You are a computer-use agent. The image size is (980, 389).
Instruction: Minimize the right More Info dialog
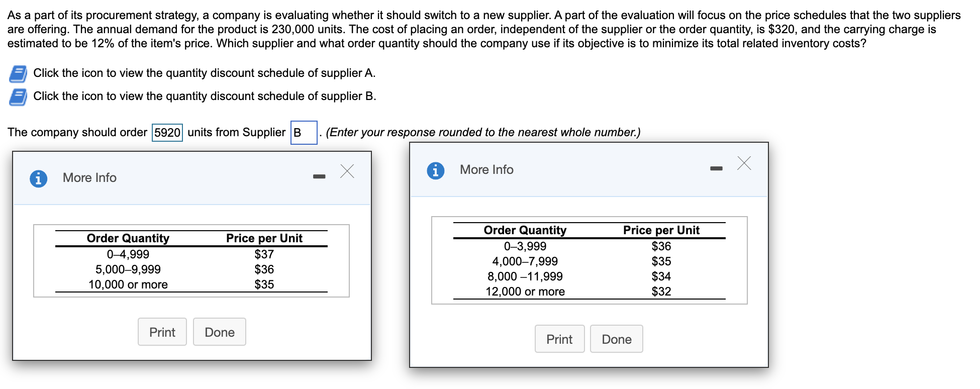716,168
